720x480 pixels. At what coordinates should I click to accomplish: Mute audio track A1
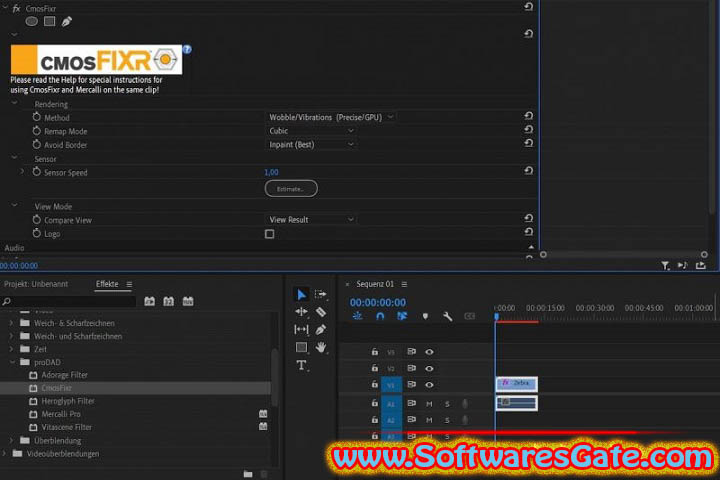[429, 404]
